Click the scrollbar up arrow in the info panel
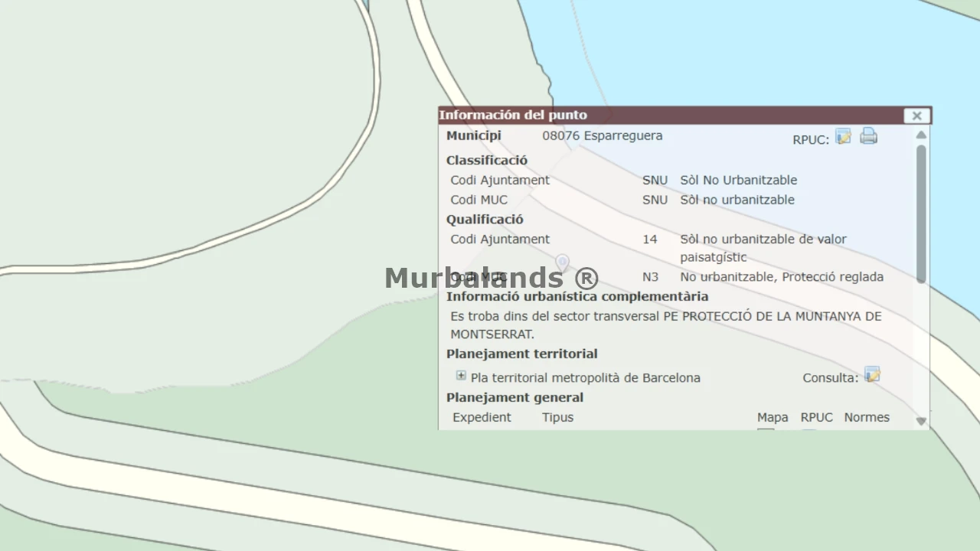This screenshot has width=980, height=551. [x=921, y=135]
